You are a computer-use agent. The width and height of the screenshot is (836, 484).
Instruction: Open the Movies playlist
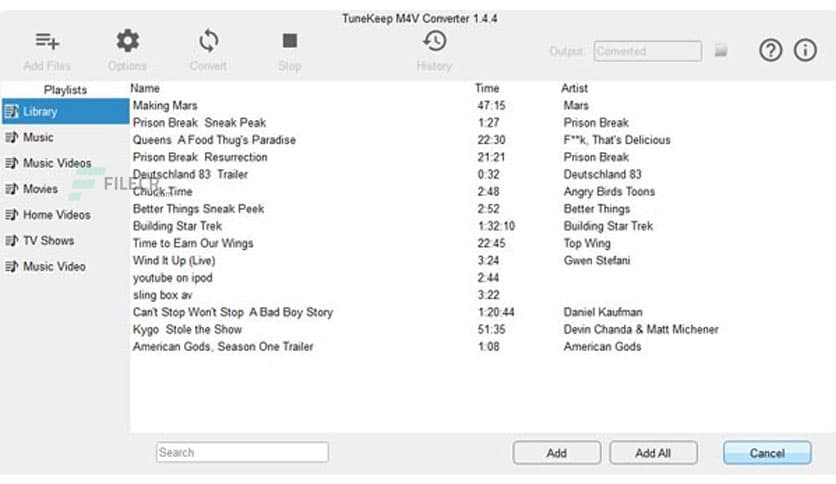click(x=65, y=189)
